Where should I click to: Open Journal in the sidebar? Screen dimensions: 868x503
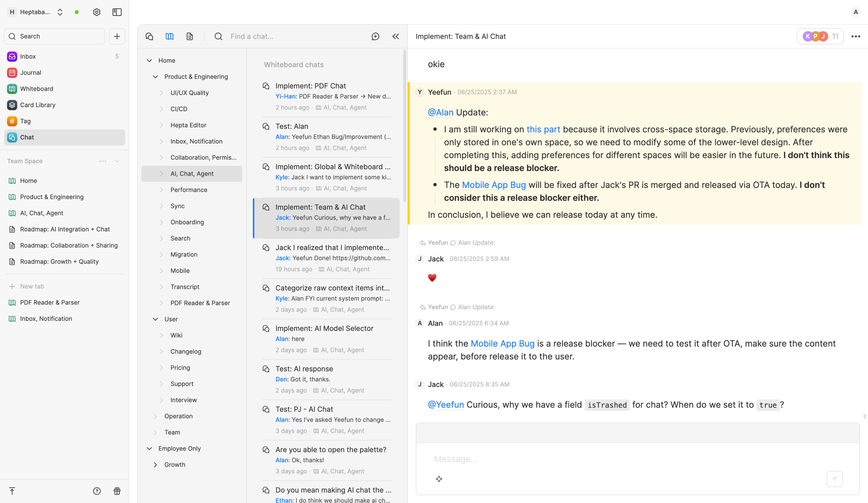64,72
